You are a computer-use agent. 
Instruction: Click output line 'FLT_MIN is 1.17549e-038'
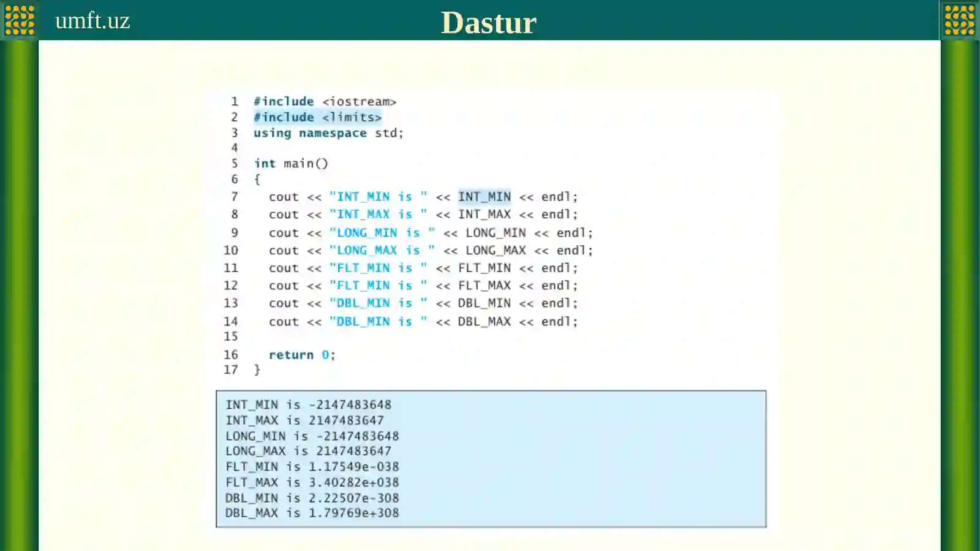click(x=312, y=467)
